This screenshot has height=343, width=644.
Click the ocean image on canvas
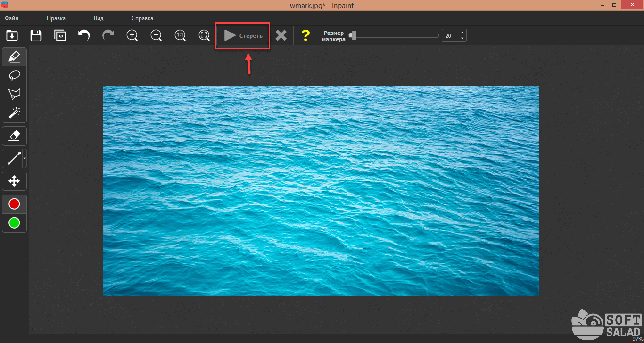click(321, 191)
